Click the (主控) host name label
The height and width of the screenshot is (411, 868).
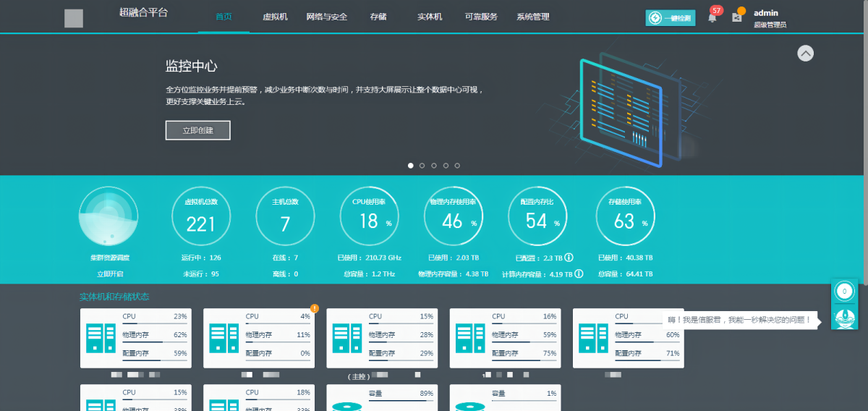pyautogui.click(x=359, y=376)
